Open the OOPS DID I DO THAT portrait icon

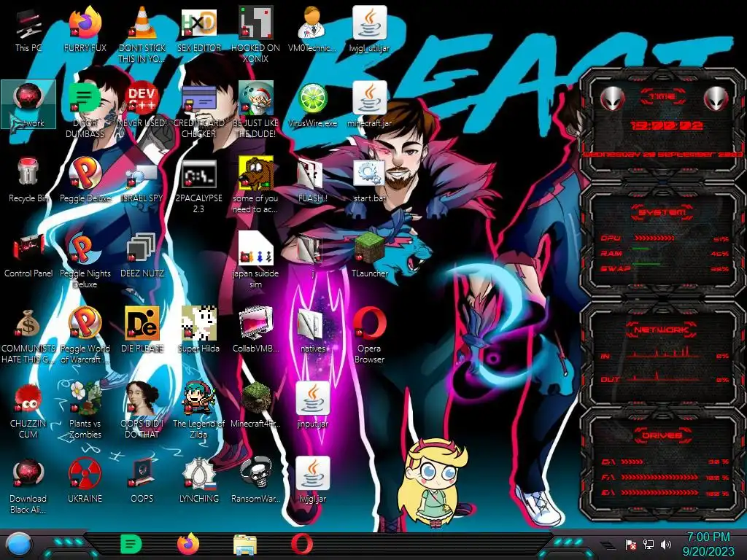click(142, 410)
